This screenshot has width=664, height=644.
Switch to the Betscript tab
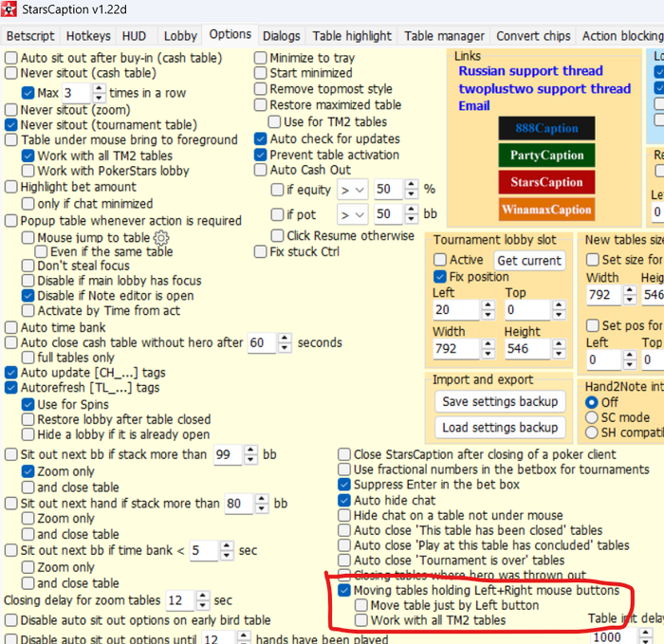pyautogui.click(x=30, y=36)
